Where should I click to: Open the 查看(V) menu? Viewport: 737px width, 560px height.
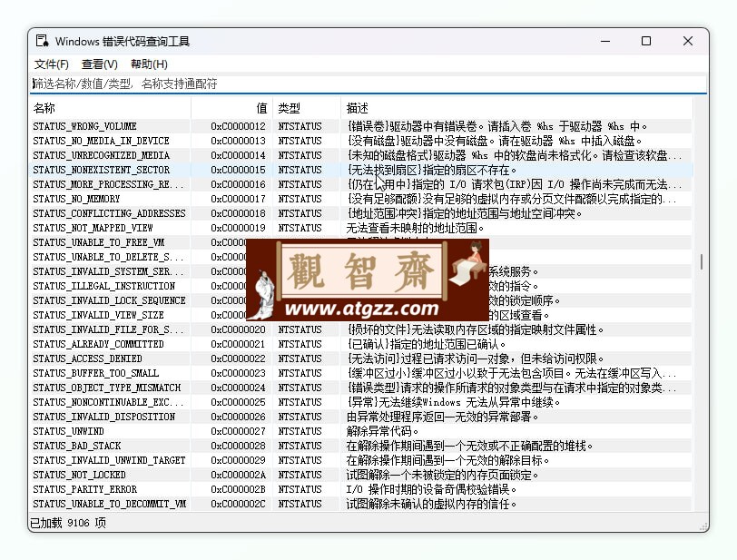(x=100, y=64)
